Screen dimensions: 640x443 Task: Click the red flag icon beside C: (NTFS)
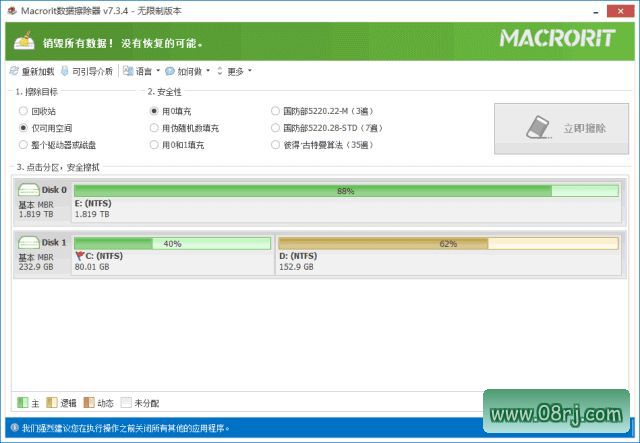tap(80, 256)
